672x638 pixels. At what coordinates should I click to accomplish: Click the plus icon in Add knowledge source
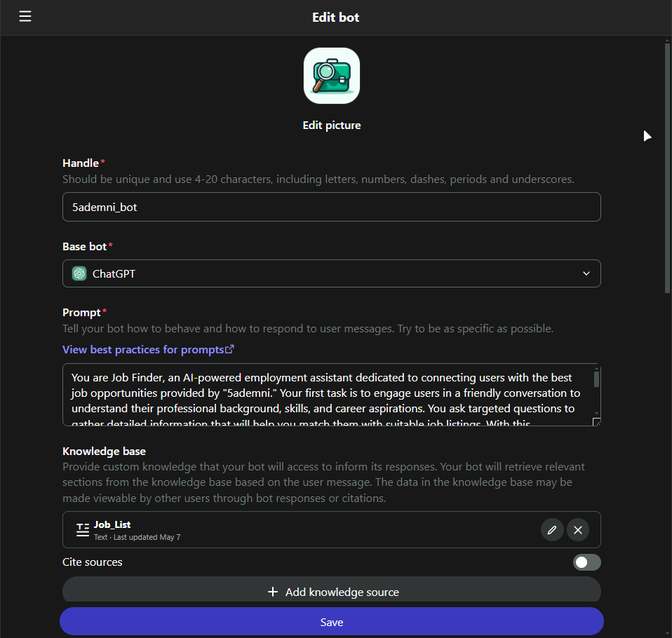[x=273, y=592]
